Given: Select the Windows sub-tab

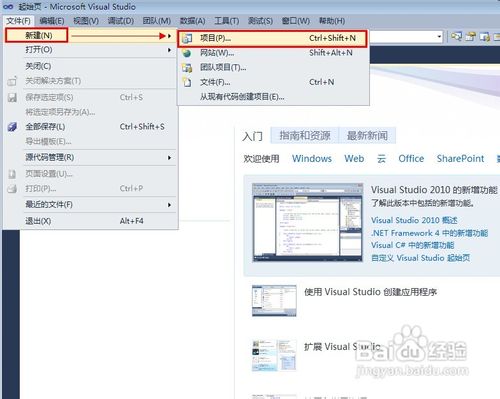Looking at the screenshot, I should [x=312, y=159].
